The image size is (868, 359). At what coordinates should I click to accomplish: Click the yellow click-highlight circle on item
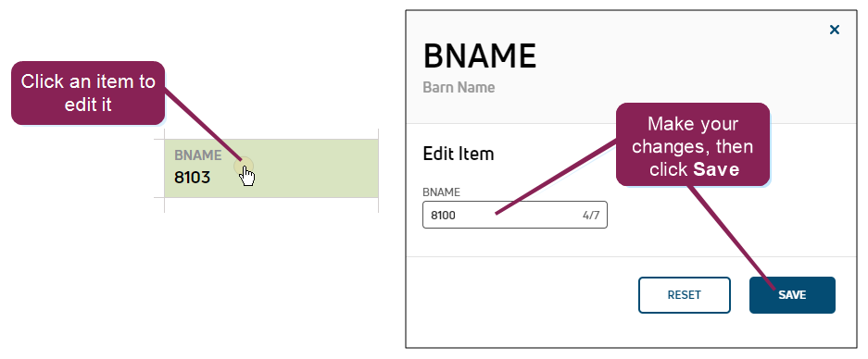click(x=244, y=166)
